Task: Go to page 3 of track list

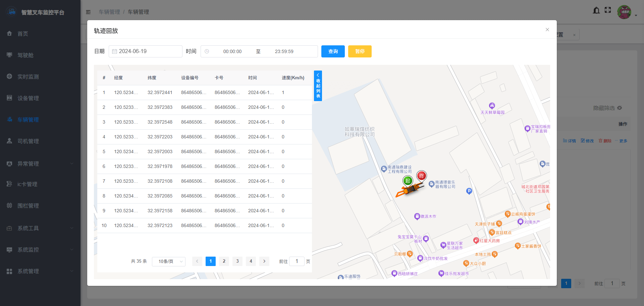Action: pos(237,261)
